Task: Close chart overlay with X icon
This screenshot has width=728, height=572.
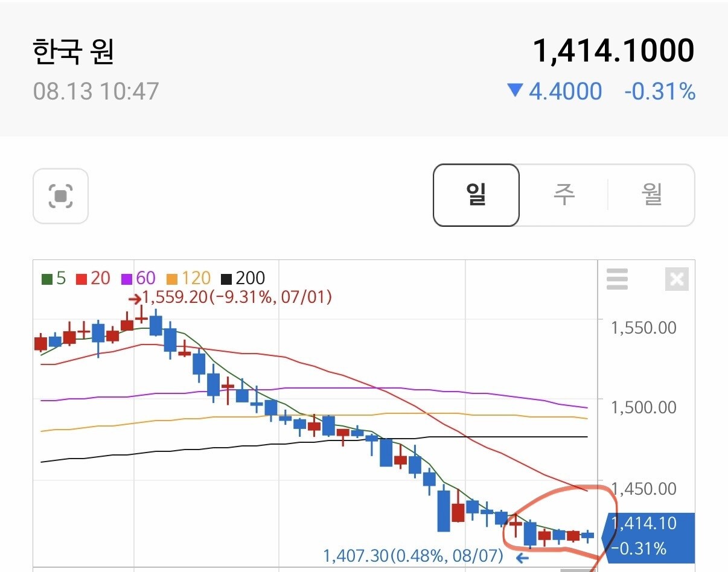Action: tap(677, 279)
